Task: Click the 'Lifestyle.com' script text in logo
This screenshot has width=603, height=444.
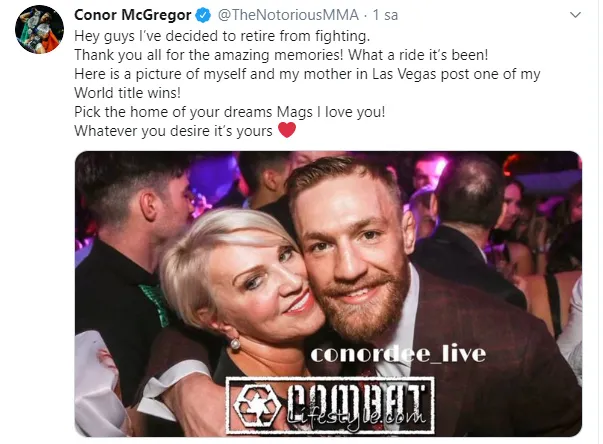Action: pyautogui.click(x=356, y=417)
